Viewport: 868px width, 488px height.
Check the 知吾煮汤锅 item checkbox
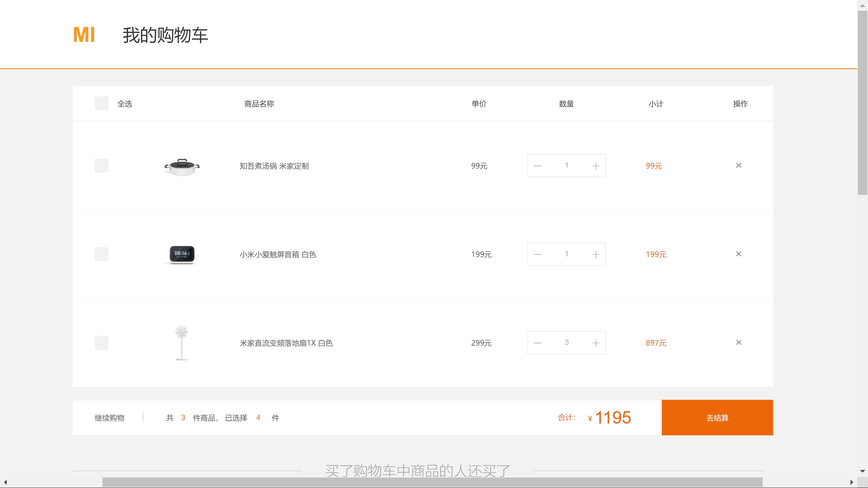tap(102, 166)
